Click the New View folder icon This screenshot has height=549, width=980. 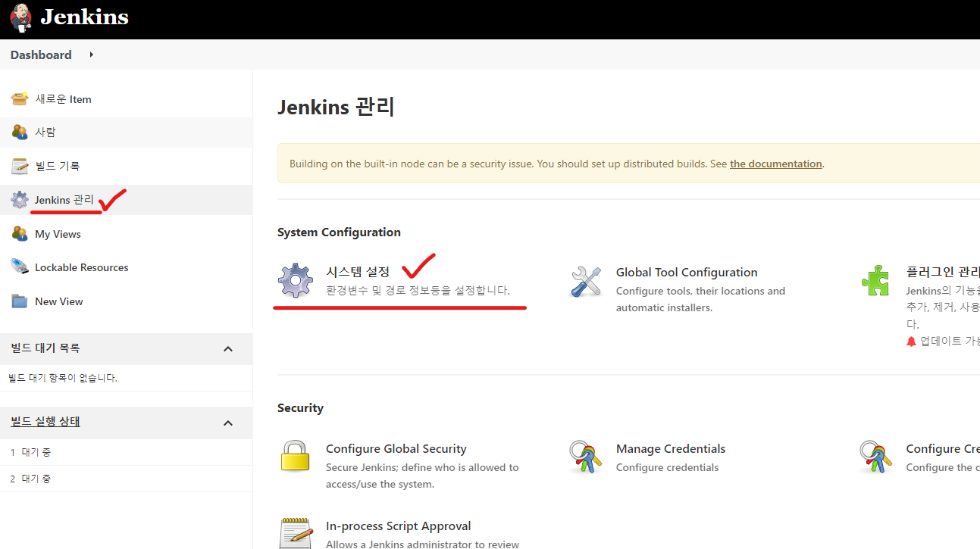point(20,301)
